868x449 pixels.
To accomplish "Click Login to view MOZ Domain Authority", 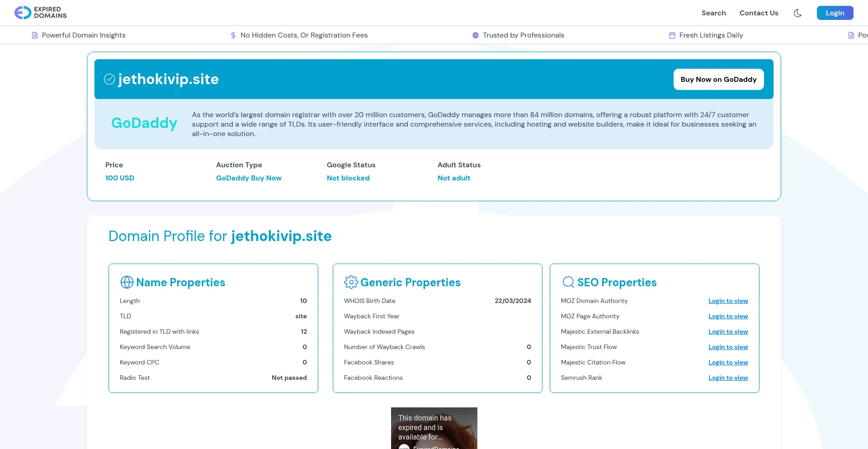I will point(728,301).
